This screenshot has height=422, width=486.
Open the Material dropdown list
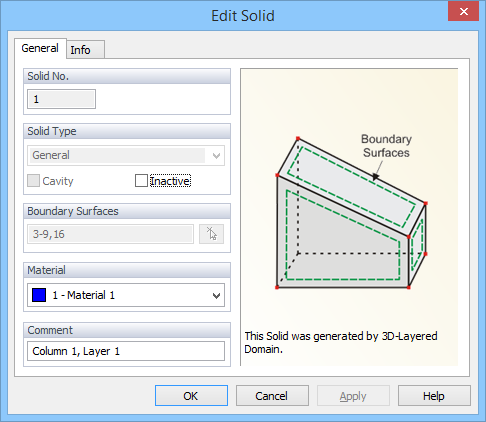tap(216, 295)
